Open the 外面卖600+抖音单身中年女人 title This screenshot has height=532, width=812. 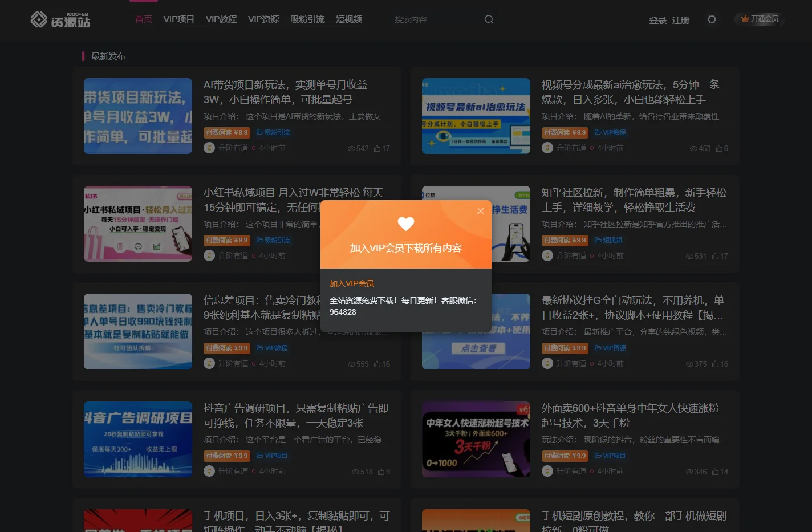tap(630, 415)
